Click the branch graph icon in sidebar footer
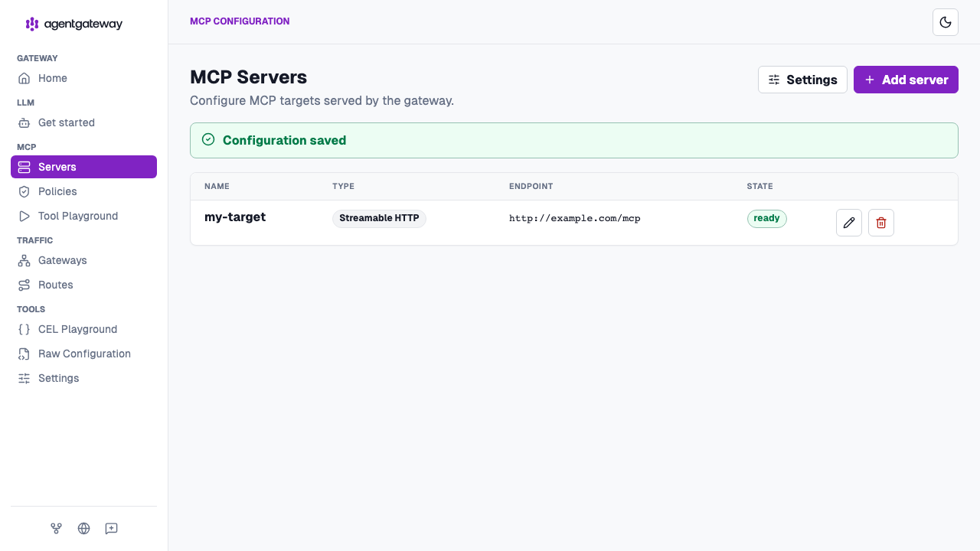The width and height of the screenshot is (980, 551). [x=56, y=529]
